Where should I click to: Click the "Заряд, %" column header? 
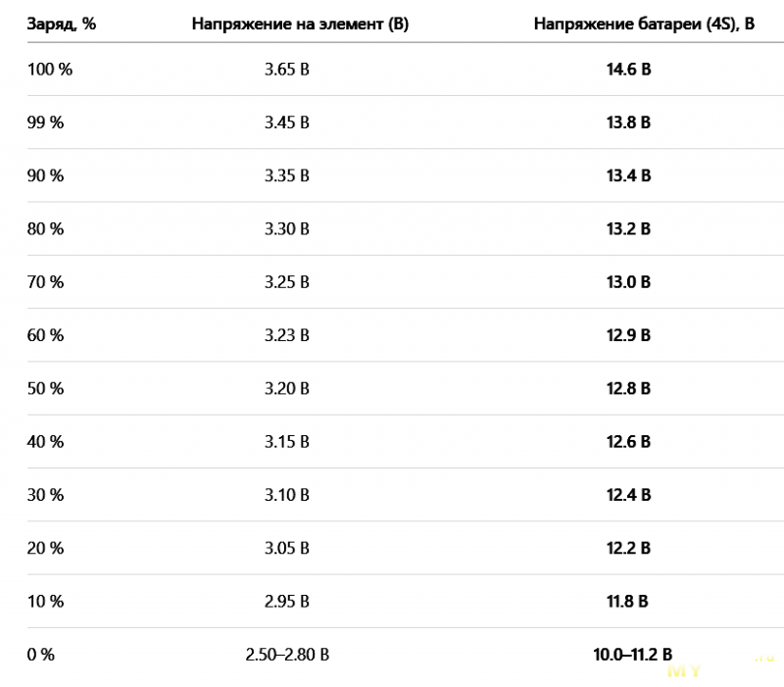(61, 24)
